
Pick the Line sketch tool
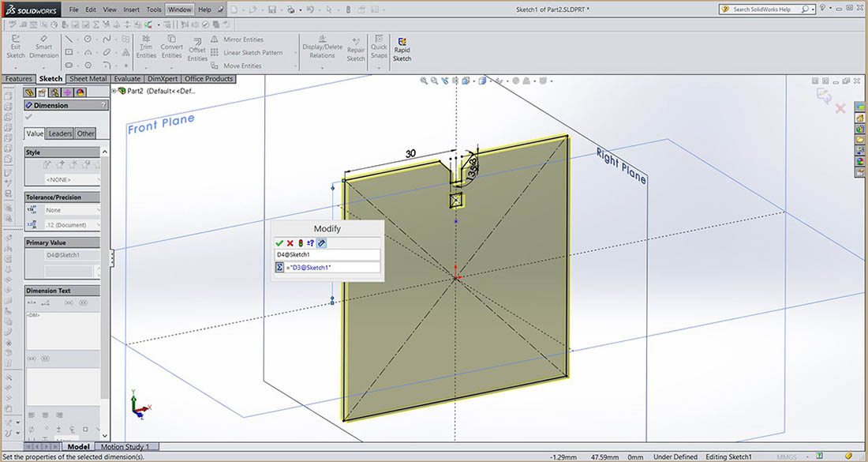point(69,39)
